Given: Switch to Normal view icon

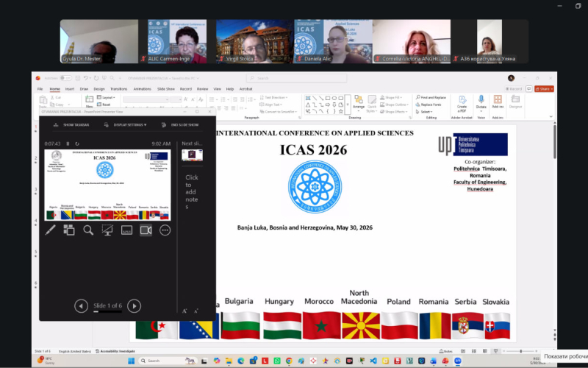Looking at the screenshot, I should tap(463, 352).
